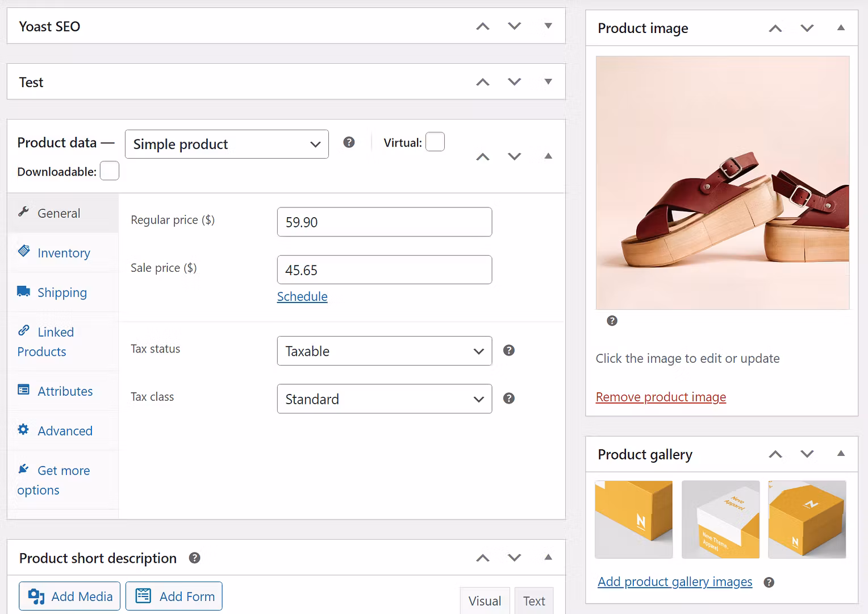Click the help icon below the product image
This screenshot has width=868, height=614.
(x=612, y=321)
